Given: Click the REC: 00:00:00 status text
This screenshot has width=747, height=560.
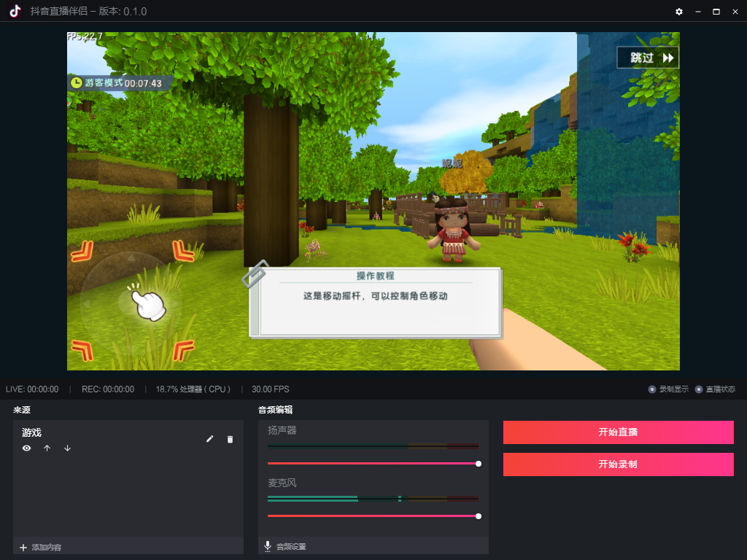Looking at the screenshot, I should click(108, 389).
